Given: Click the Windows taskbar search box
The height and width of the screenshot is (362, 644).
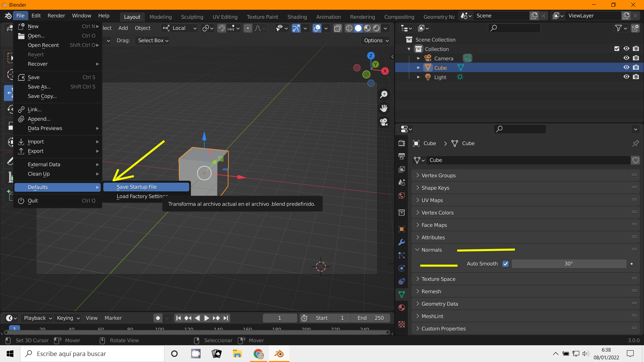Looking at the screenshot, I should click(x=92, y=354).
